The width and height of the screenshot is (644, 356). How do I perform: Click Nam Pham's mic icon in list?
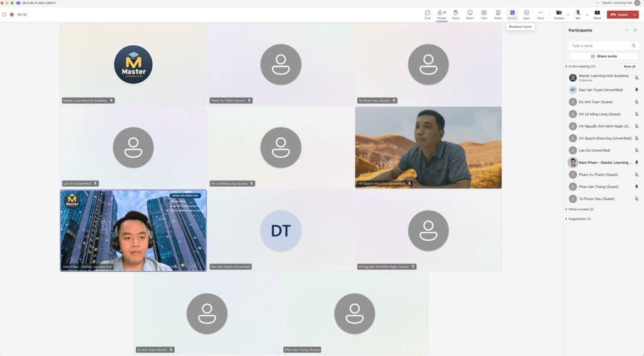(636, 163)
